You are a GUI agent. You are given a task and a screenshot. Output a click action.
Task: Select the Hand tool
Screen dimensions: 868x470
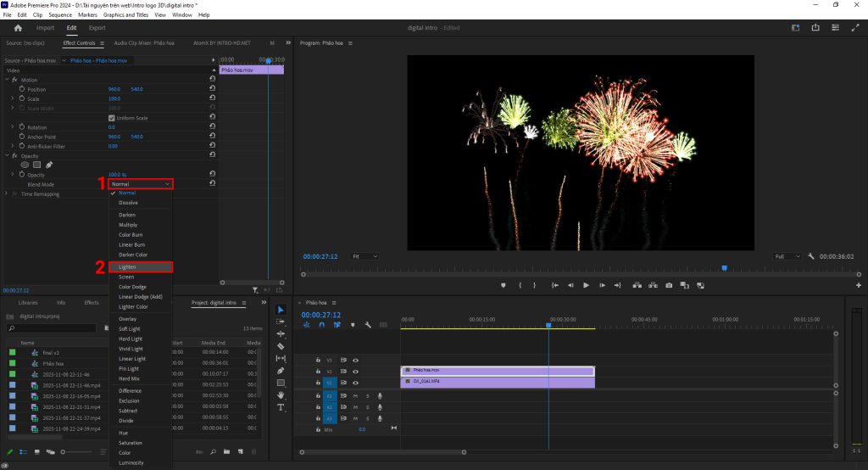(x=281, y=394)
